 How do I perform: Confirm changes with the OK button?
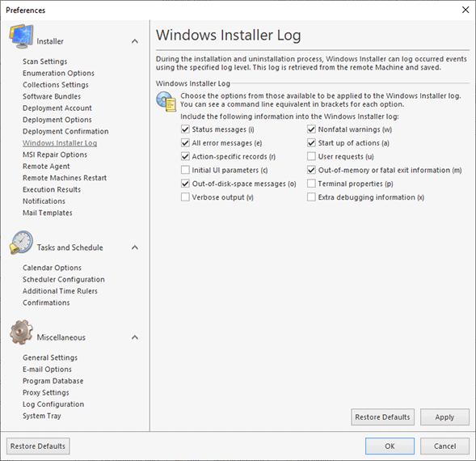(390, 446)
